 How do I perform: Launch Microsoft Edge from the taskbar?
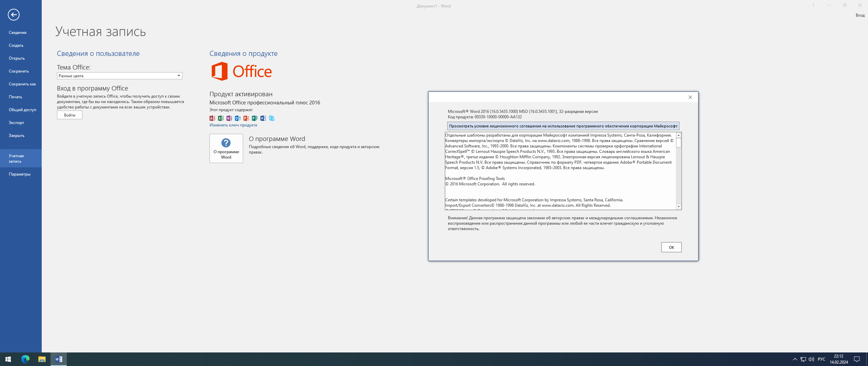click(x=25, y=359)
